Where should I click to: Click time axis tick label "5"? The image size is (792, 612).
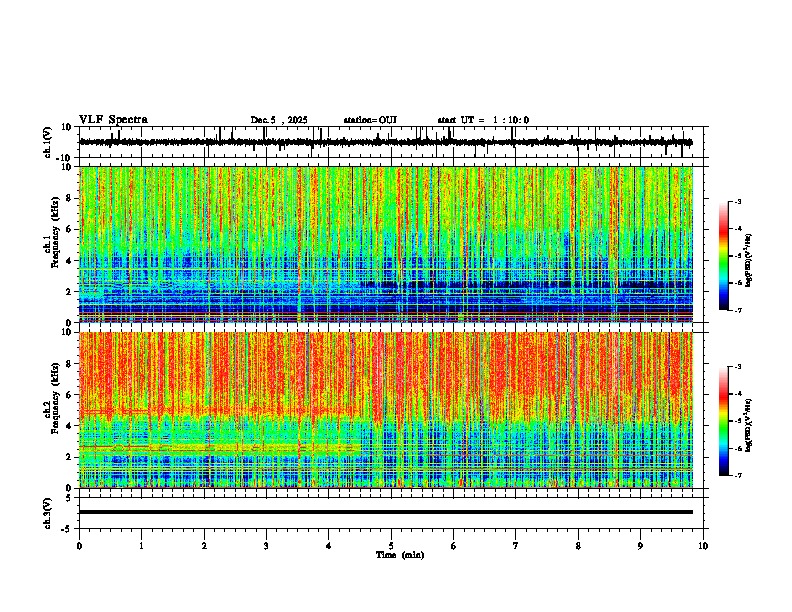(391, 546)
